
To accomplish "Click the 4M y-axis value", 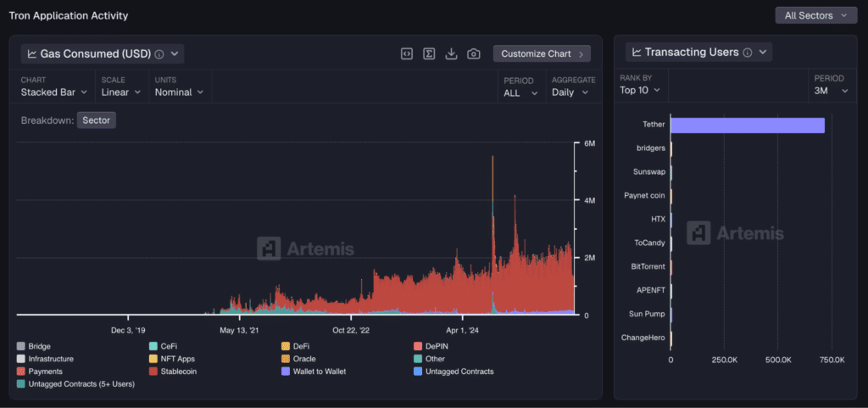I will (589, 200).
